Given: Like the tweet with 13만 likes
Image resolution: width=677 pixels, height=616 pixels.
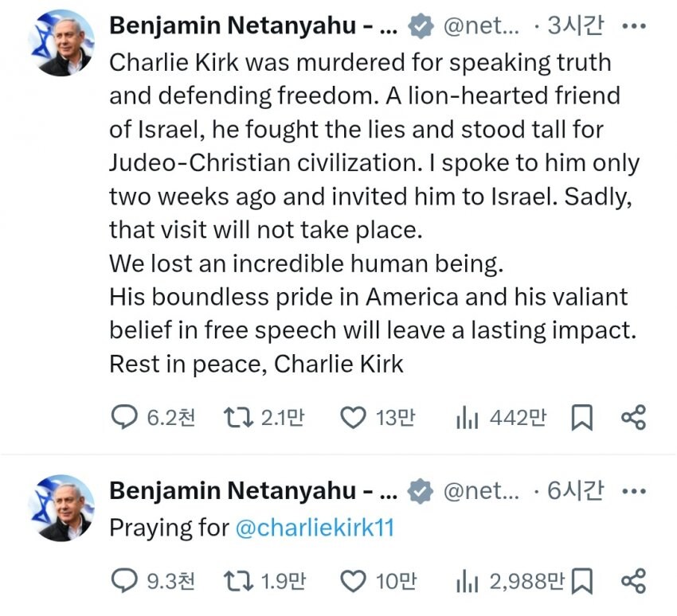Looking at the screenshot, I should tap(378, 418).
